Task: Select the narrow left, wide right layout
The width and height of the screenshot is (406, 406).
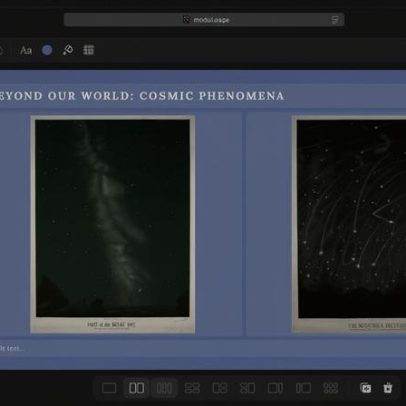Action: click(303, 388)
